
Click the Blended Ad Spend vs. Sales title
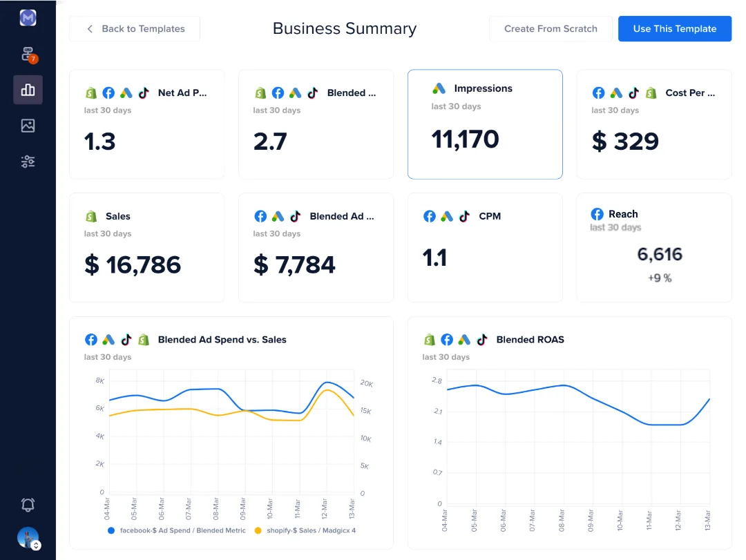[x=222, y=340]
